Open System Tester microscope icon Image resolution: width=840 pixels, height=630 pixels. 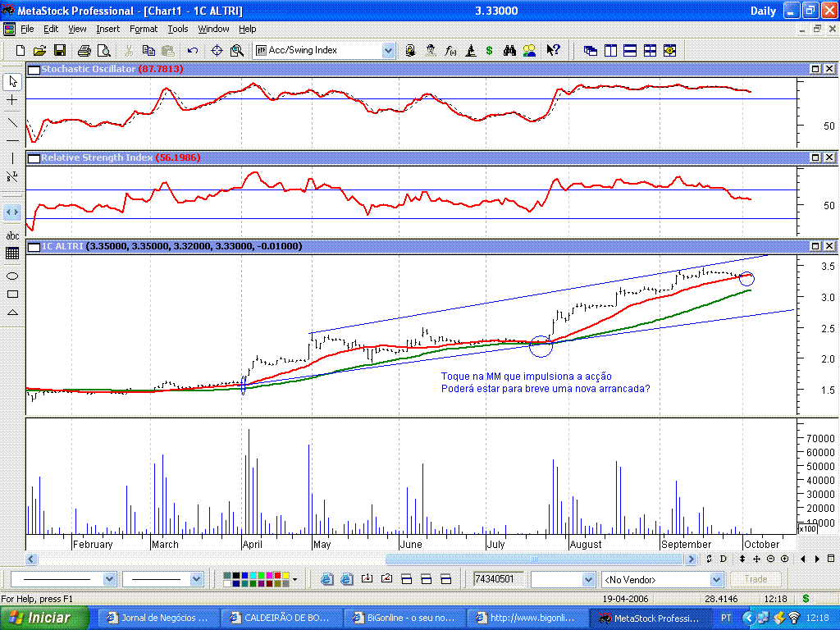coord(470,50)
